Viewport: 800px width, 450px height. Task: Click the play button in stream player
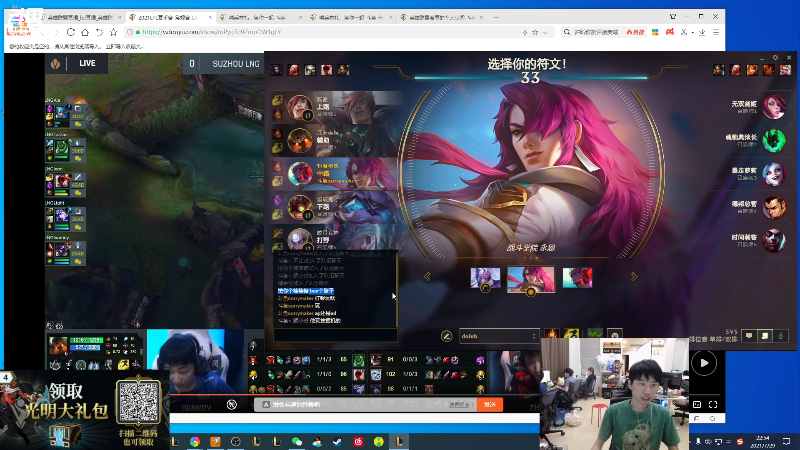704,363
